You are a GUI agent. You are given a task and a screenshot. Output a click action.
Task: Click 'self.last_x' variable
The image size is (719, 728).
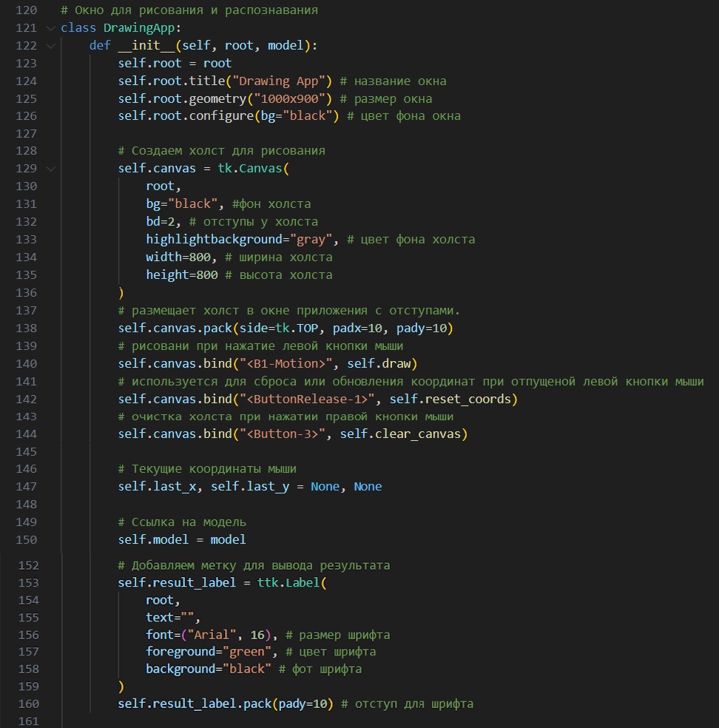(x=157, y=487)
